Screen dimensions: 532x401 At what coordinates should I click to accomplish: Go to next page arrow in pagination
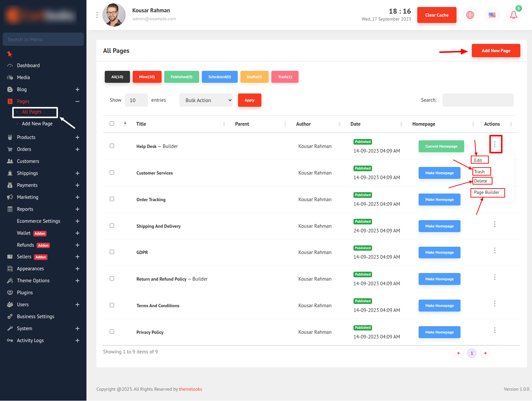485,353
